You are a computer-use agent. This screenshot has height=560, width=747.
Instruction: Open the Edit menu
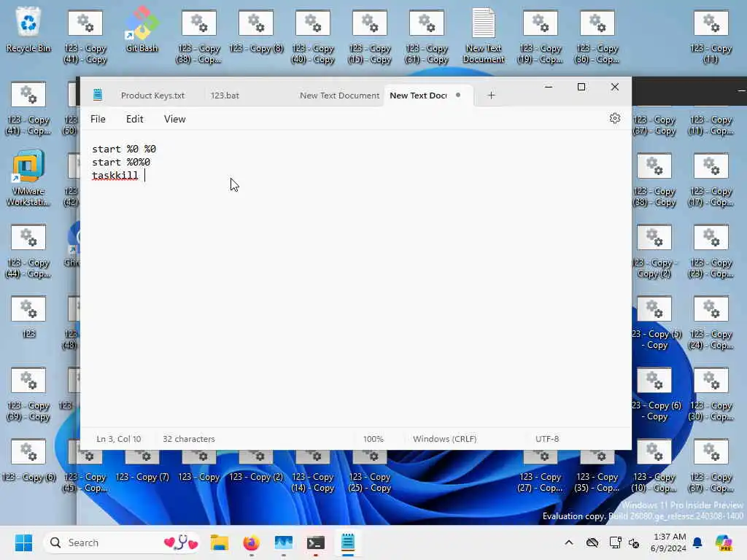(x=134, y=119)
